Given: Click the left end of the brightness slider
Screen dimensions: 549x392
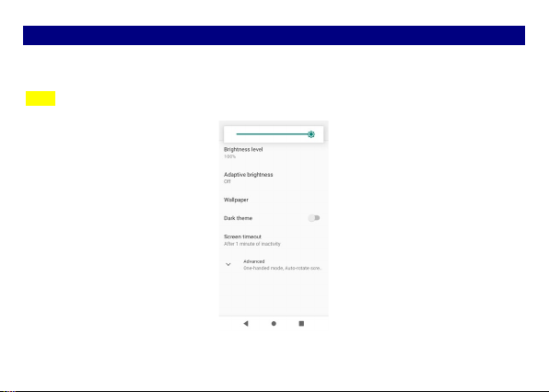Looking at the screenshot, I should [238, 134].
